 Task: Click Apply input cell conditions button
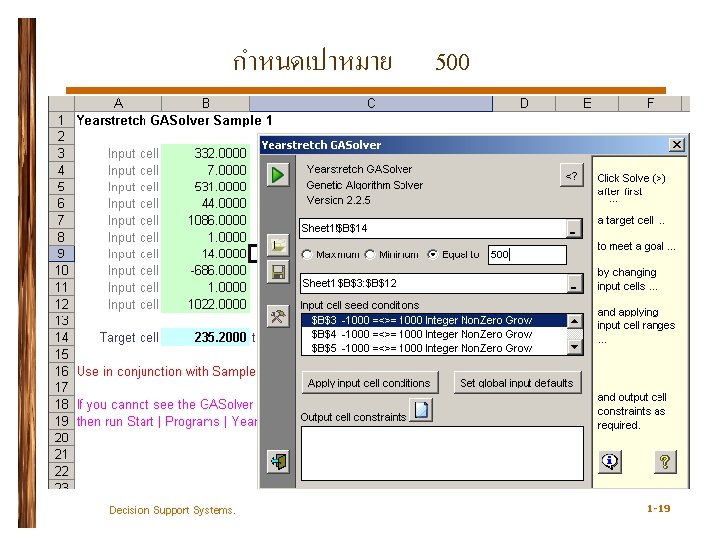[370, 383]
